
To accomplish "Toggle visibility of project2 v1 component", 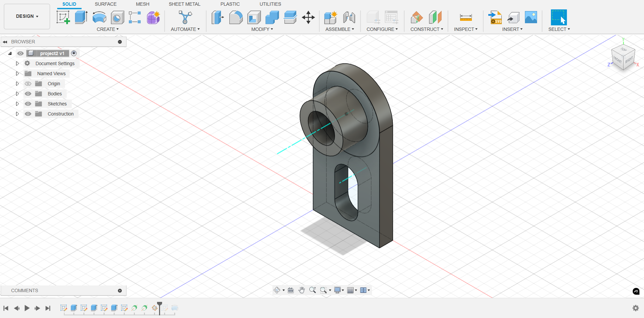I will [21, 53].
